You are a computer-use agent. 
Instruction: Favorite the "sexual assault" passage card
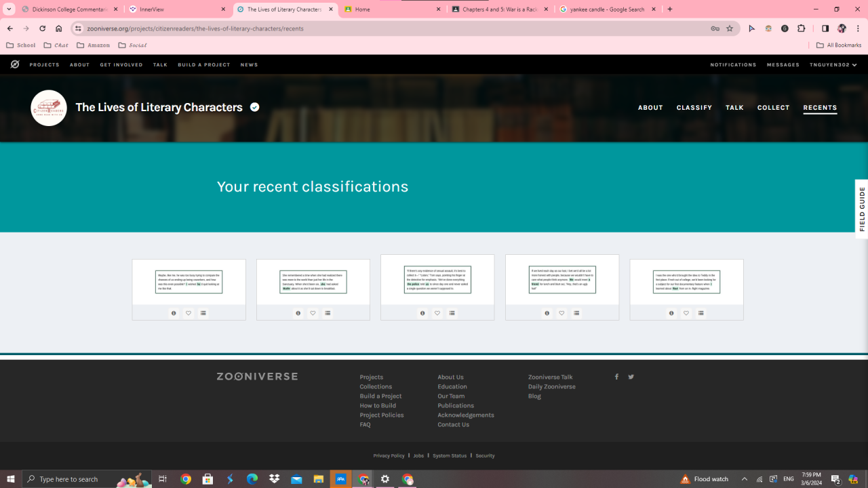[x=437, y=313]
